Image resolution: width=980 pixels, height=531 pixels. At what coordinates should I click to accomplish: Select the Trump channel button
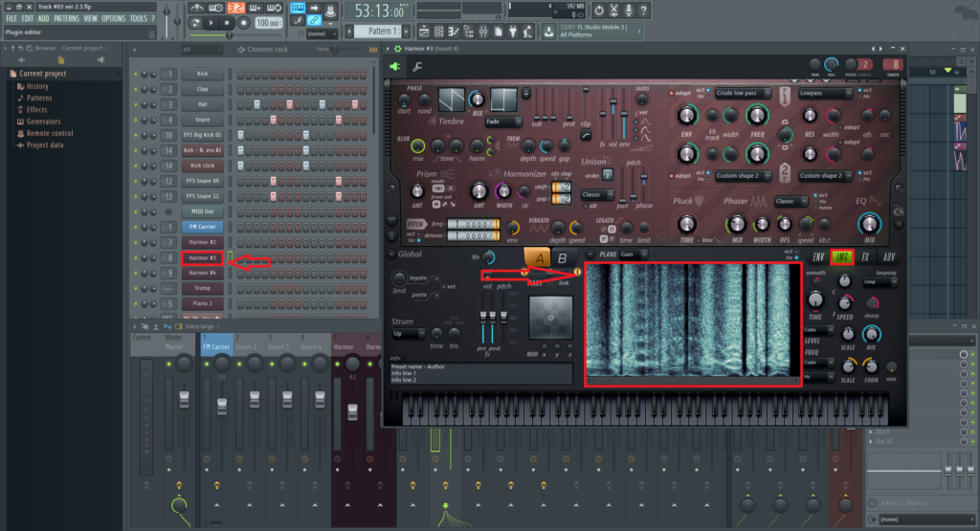[x=202, y=288]
